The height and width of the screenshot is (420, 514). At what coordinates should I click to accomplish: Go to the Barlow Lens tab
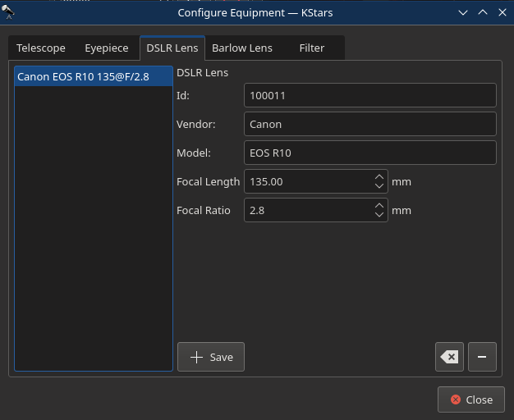pyautogui.click(x=242, y=48)
